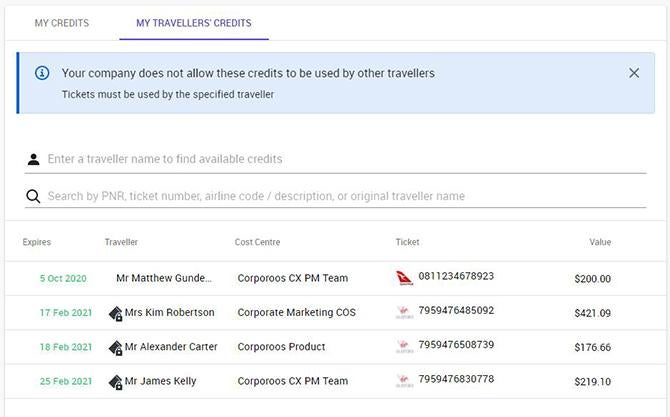Sort by the Expires column header
The width and height of the screenshot is (670, 417).
point(37,242)
